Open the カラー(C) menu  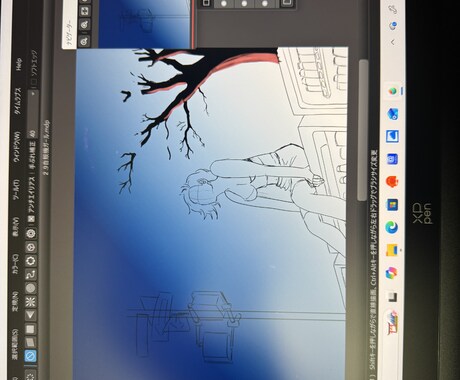[x=16, y=265]
